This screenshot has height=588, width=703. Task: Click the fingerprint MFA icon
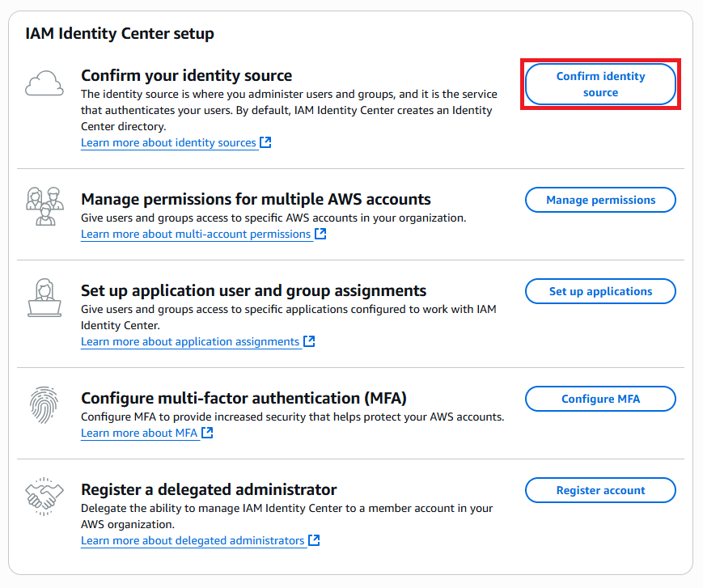click(44, 405)
